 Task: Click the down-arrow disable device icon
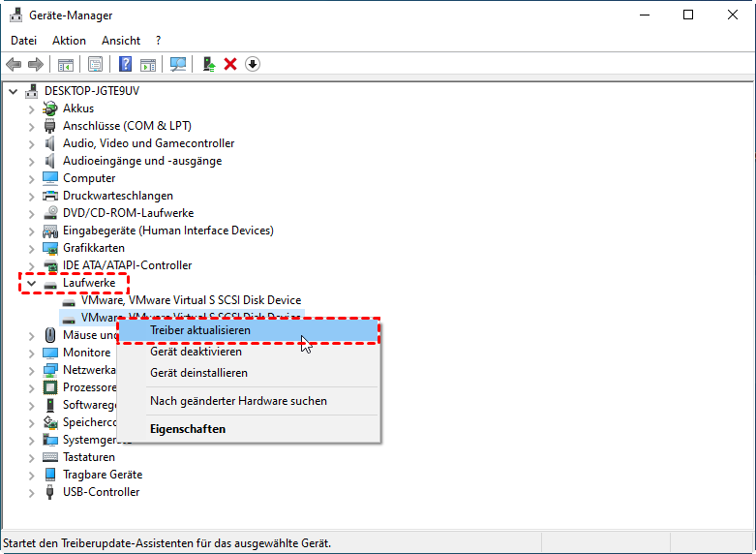click(x=253, y=64)
